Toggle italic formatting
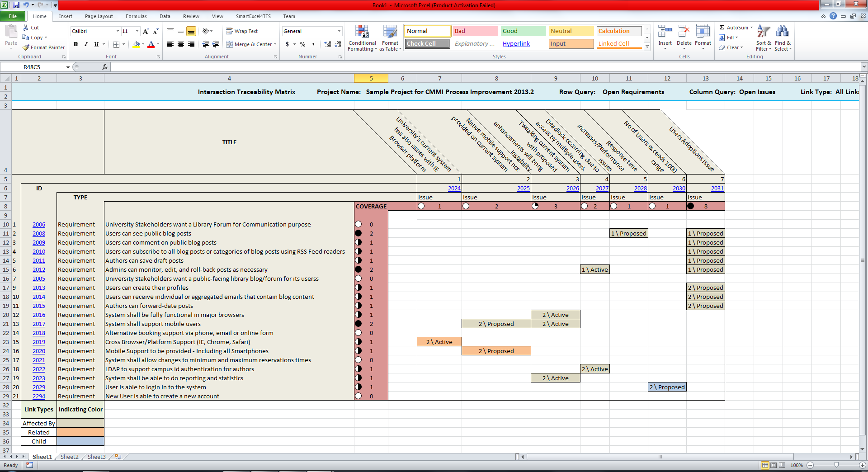Image resolution: width=868 pixels, height=472 pixels. pyautogui.click(x=86, y=44)
